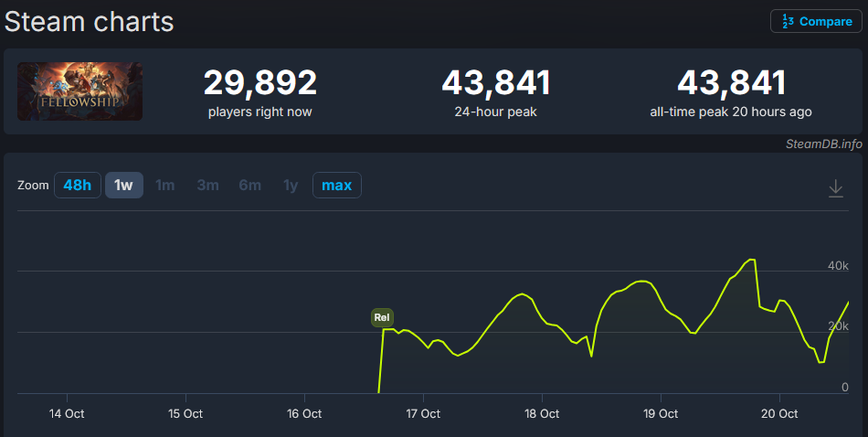Select the max zoom range

tap(337, 185)
